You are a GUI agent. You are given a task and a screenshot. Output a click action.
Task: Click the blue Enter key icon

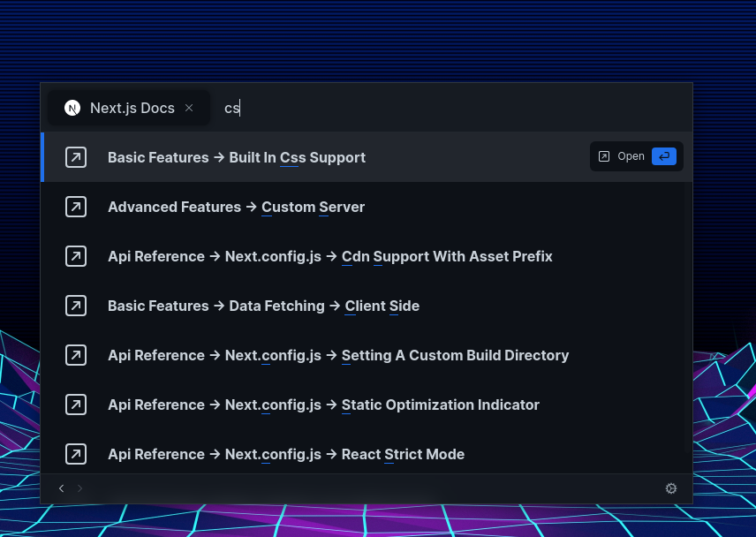(x=664, y=156)
